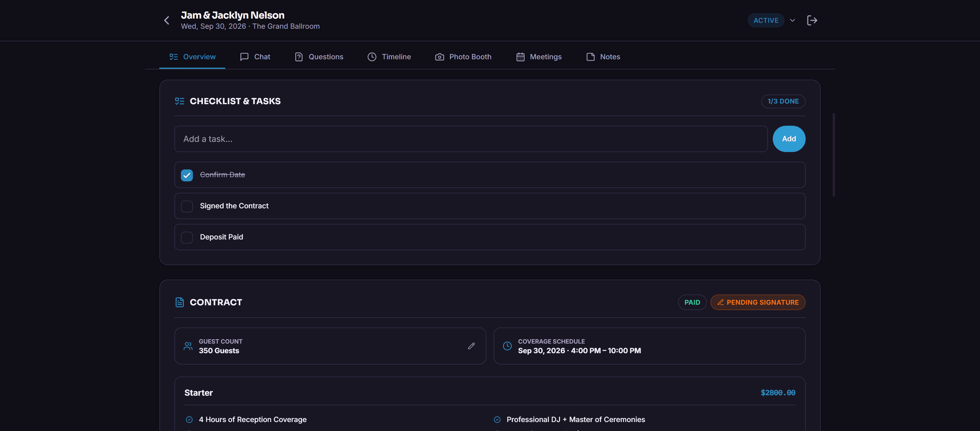Switch to the Timeline tab

(x=389, y=57)
